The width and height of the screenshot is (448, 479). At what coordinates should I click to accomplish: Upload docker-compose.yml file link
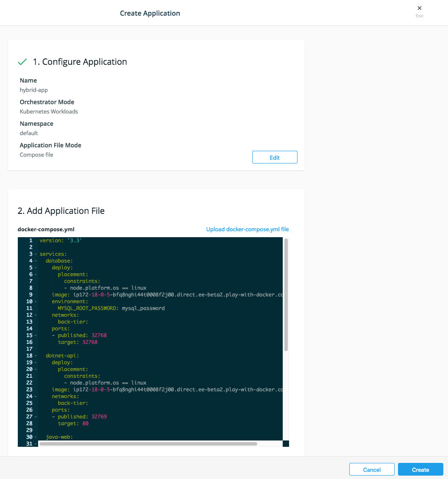(x=248, y=229)
